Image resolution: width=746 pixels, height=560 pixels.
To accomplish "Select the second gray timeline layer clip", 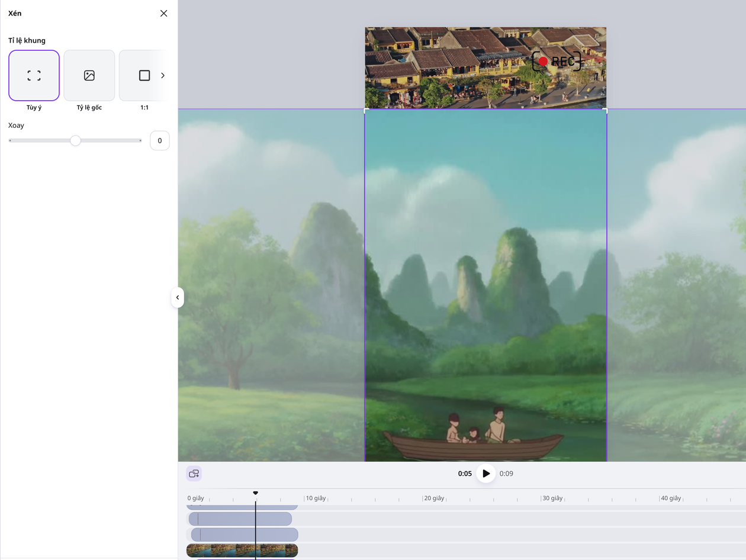I will [x=240, y=519].
